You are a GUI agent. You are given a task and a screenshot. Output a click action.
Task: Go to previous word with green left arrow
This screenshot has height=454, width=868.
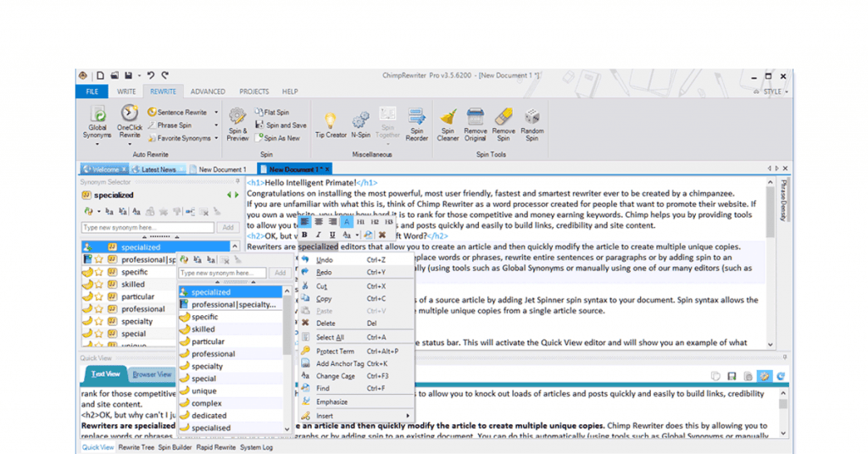(x=229, y=195)
